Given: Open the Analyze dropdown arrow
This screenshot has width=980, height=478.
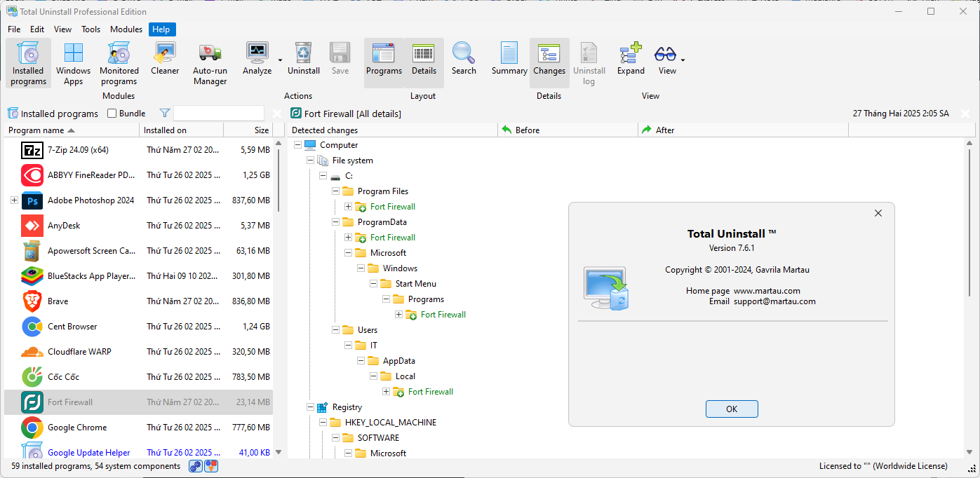Looking at the screenshot, I should point(280,60).
